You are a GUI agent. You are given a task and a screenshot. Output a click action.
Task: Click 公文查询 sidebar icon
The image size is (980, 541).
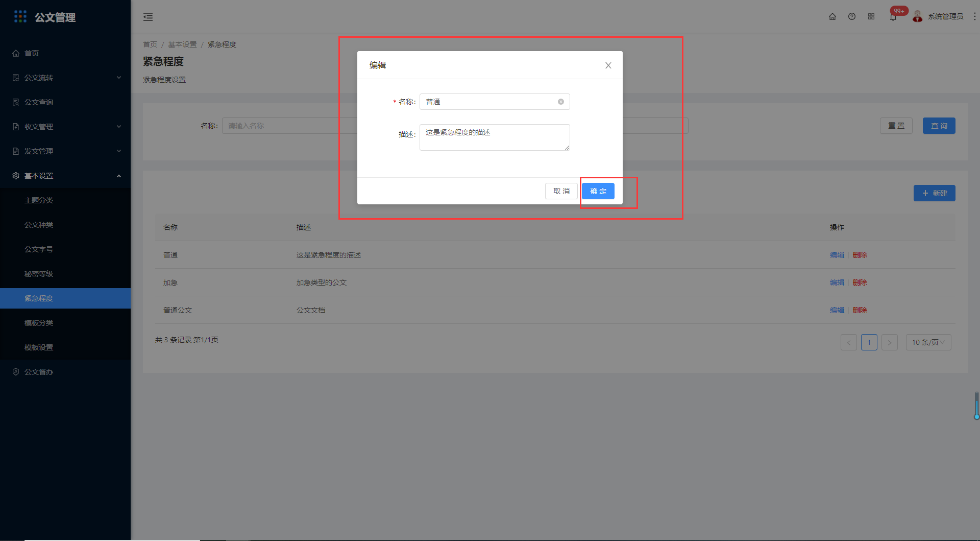16,102
